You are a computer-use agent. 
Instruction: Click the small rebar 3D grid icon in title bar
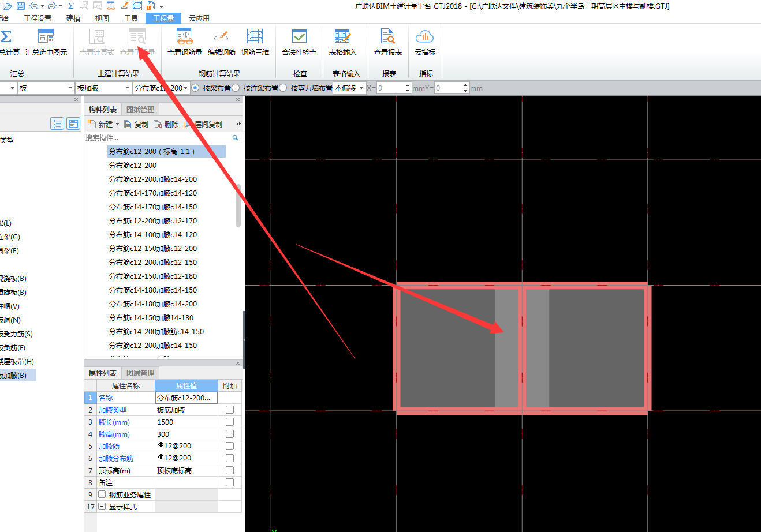click(x=137, y=6)
